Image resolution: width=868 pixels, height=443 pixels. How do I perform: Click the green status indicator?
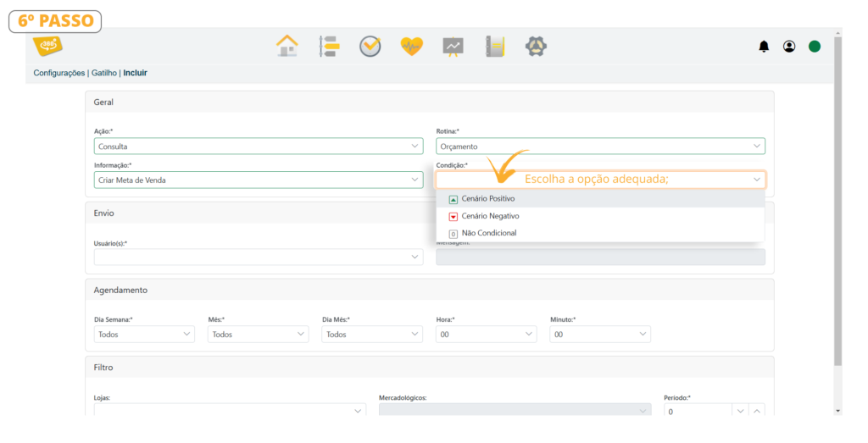815,47
